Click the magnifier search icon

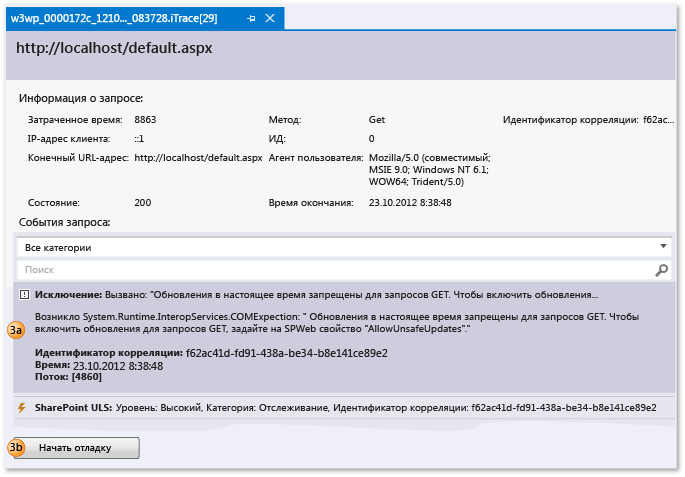point(661,270)
